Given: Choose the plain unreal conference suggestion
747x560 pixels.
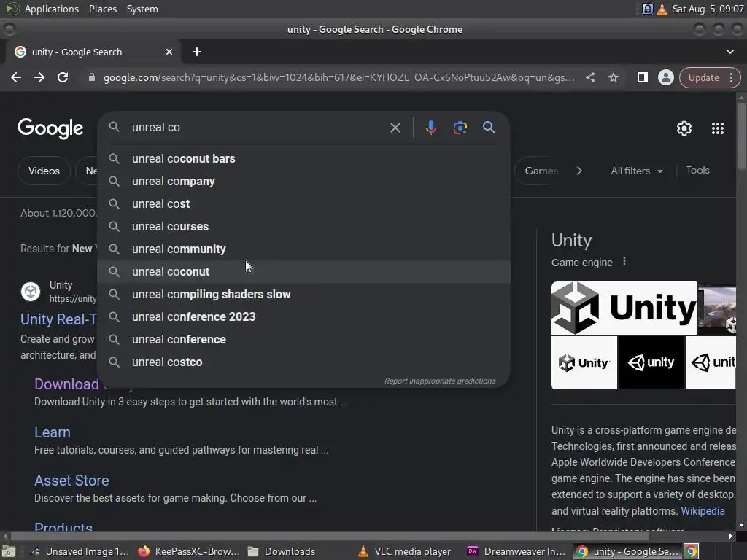Looking at the screenshot, I should [x=304, y=340].
